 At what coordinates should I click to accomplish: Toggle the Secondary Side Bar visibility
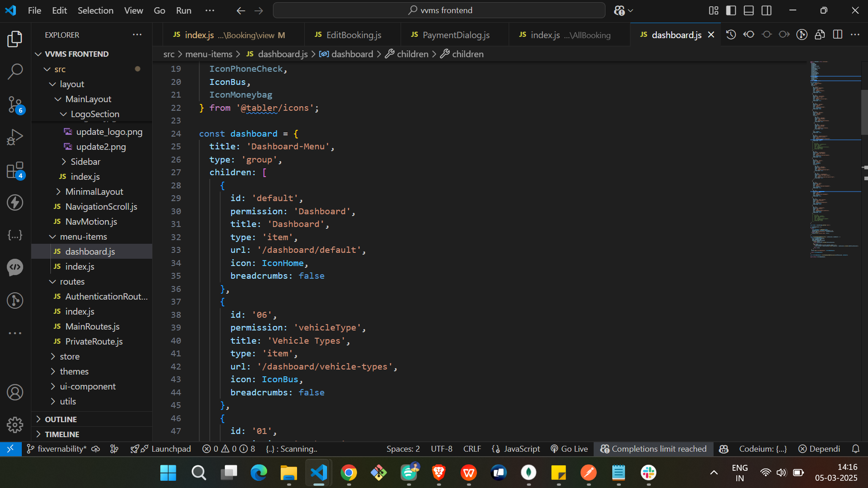click(x=766, y=10)
